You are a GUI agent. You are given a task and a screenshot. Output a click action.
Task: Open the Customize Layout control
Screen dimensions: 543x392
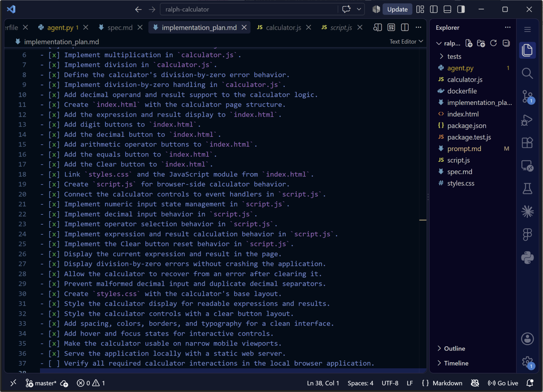point(420,9)
